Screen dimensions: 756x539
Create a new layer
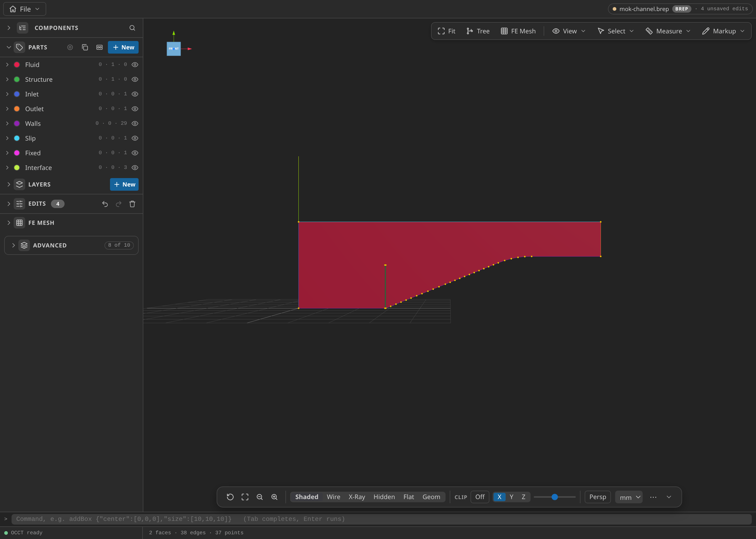124,184
